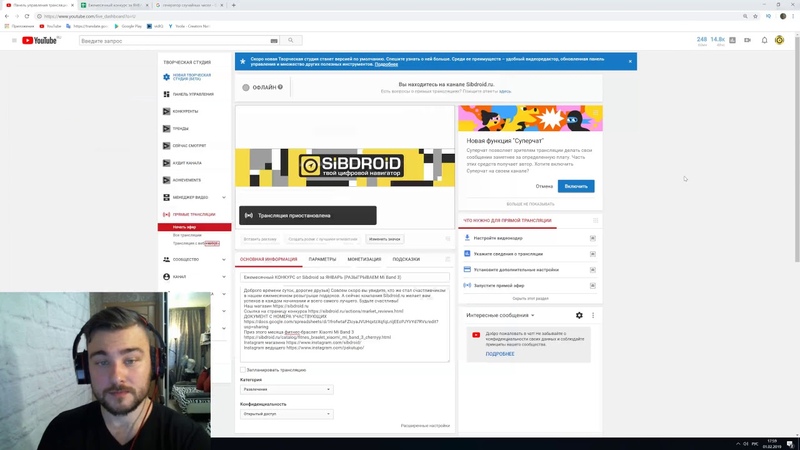Click Прямые трансляции sidebar section
The height and width of the screenshot is (450, 800).
pyautogui.click(x=195, y=215)
